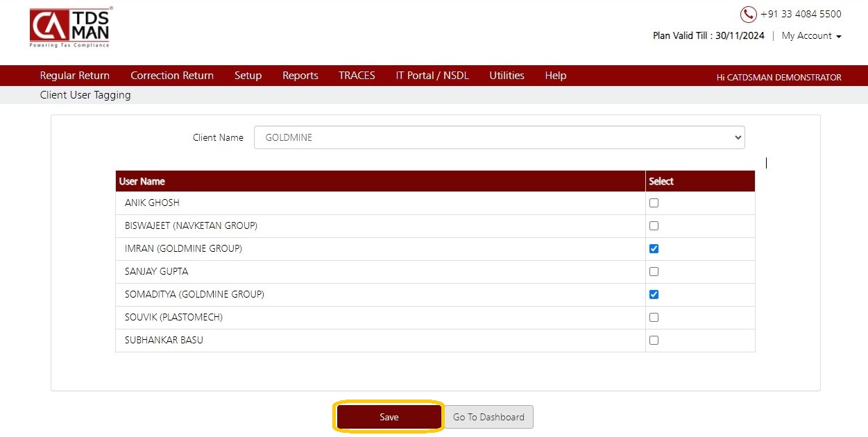Viewport: 868px width, 437px height.
Task: Click the red phone icon
Action: [x=749, y=15]
